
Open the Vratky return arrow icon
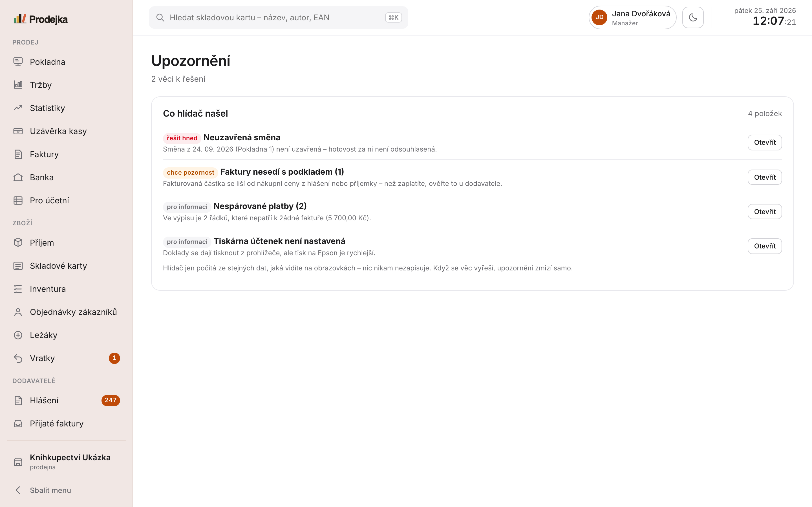pyautogui.click(x=18, y=359)
